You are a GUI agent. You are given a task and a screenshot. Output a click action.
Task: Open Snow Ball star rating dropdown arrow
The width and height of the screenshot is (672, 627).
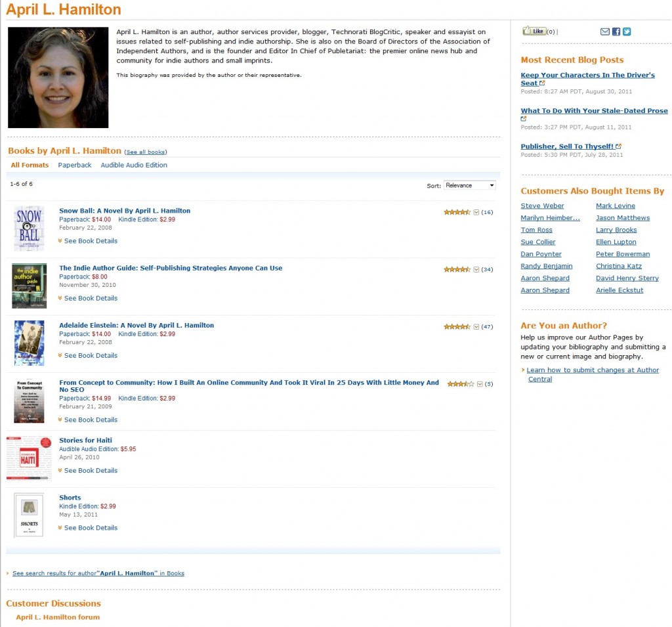476,212
